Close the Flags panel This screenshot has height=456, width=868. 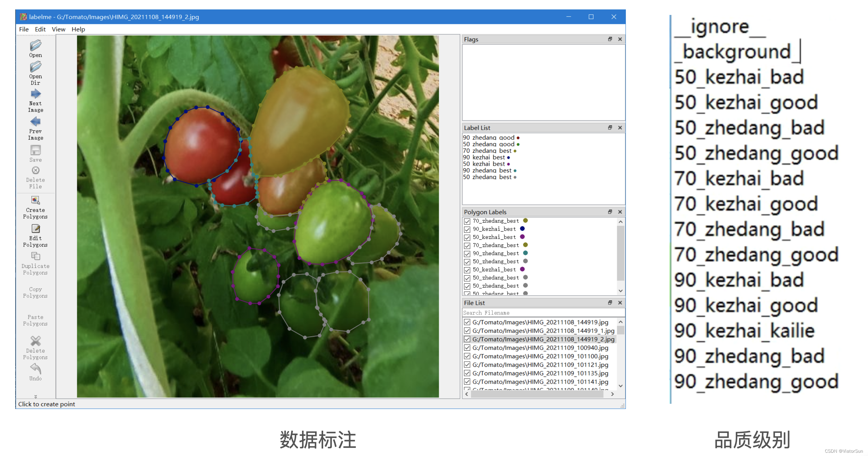coord(620,40)
